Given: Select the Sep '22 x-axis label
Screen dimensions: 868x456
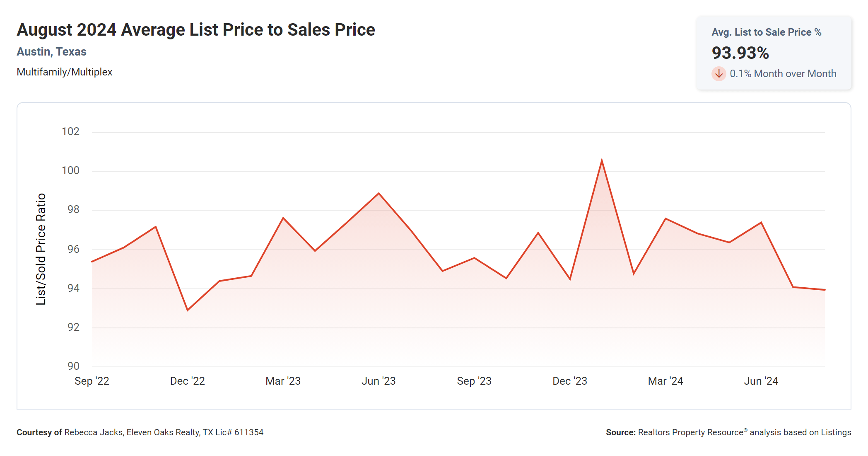Looking at the screenshot, I should click(x=92, y=381).
